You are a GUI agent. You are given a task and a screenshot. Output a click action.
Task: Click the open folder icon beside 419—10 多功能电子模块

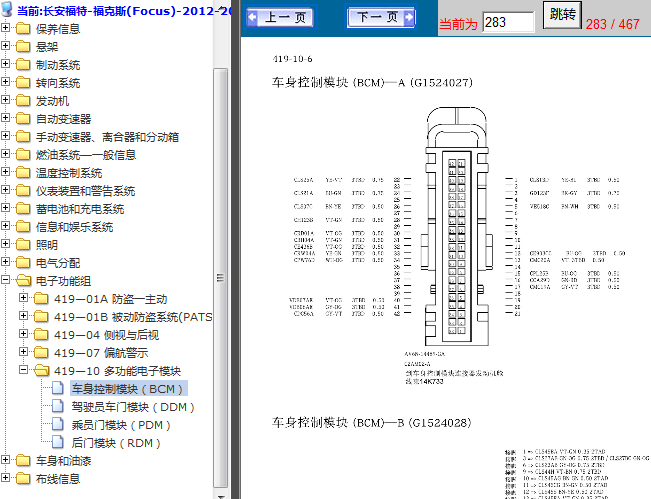click(x=42, y=370)
